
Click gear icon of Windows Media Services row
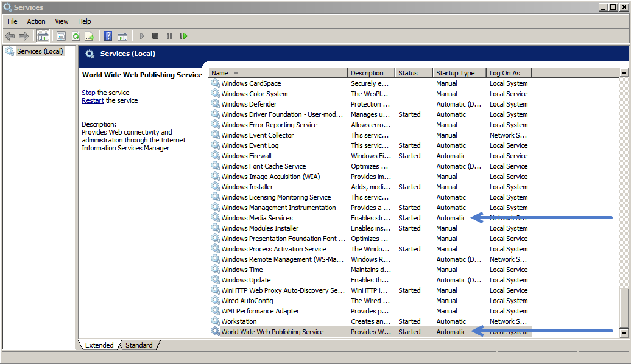215,217
